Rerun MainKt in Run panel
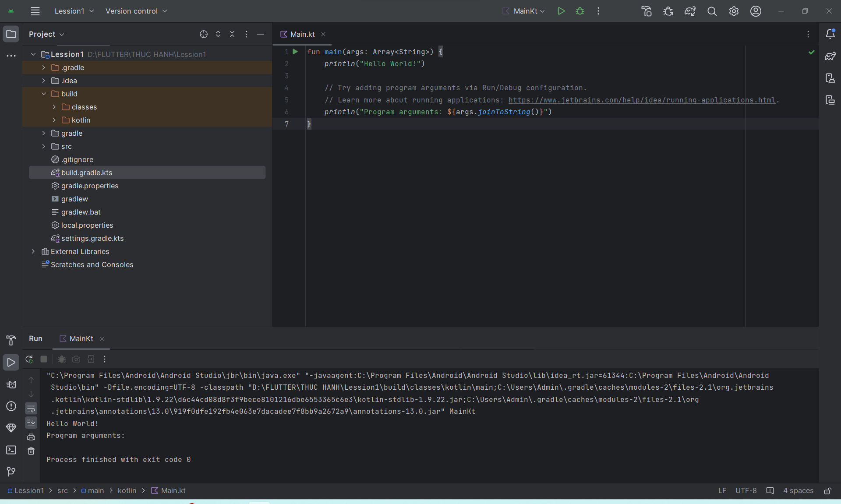Viewport: 841px width, 504px height. point(29,359)
